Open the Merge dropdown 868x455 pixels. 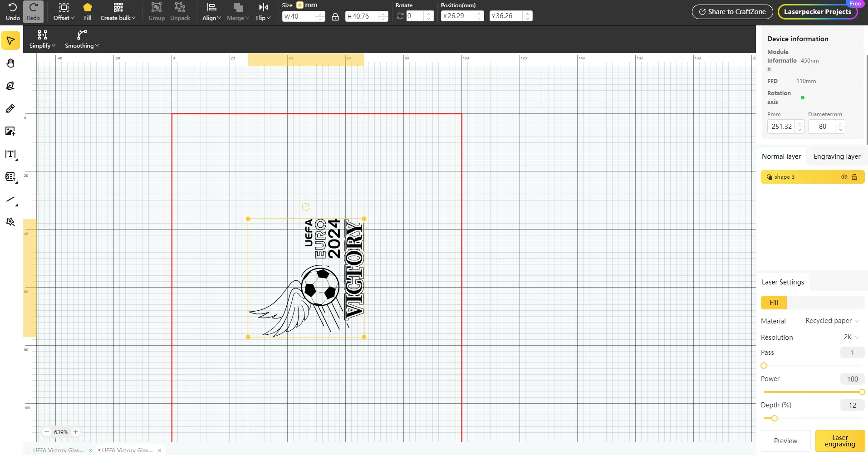tap(238, 12)
